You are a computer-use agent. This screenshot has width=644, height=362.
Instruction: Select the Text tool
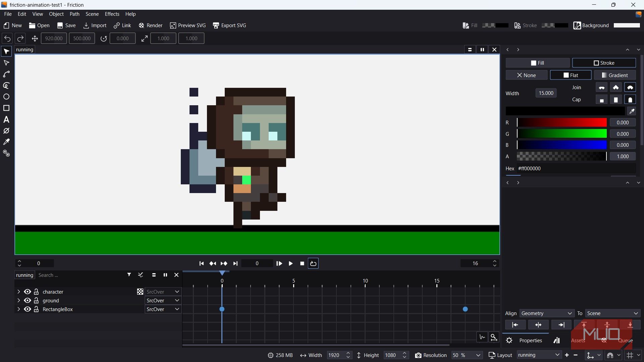[x=6, y=120]
